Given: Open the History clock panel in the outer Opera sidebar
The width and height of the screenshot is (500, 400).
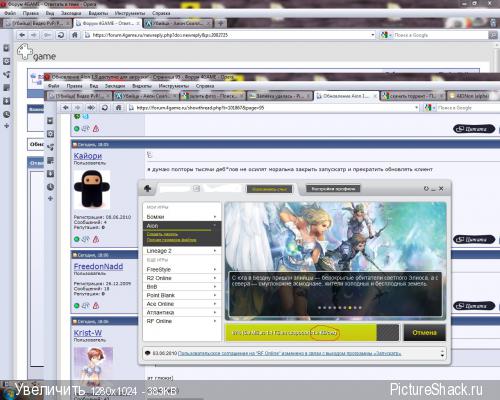Looking at the screenshot, I should click(x=6, y=114).
